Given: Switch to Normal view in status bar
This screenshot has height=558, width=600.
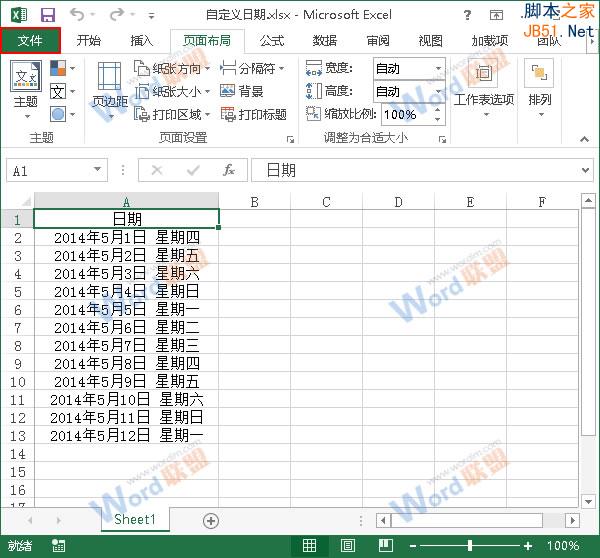Looking at the screenshot, I should (309, 546).
